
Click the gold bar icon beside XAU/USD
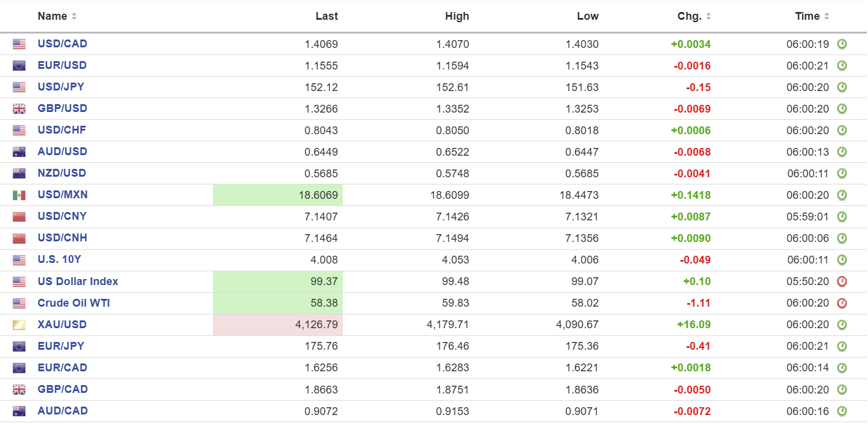(x=19, y=325)
